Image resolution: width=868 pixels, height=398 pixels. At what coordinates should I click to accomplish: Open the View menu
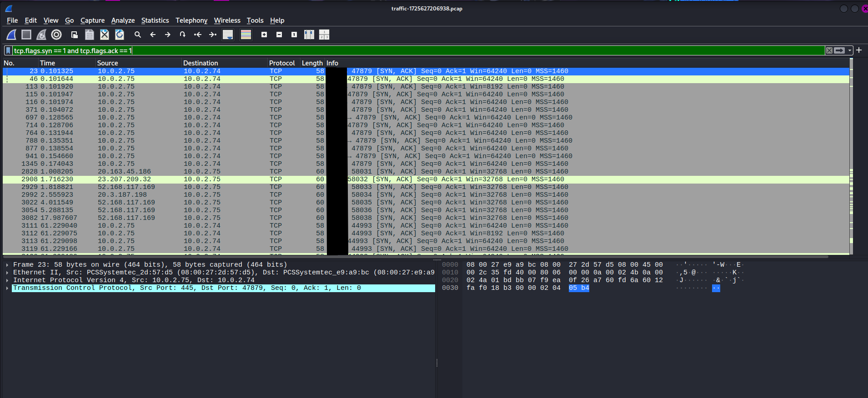point(51,20)
